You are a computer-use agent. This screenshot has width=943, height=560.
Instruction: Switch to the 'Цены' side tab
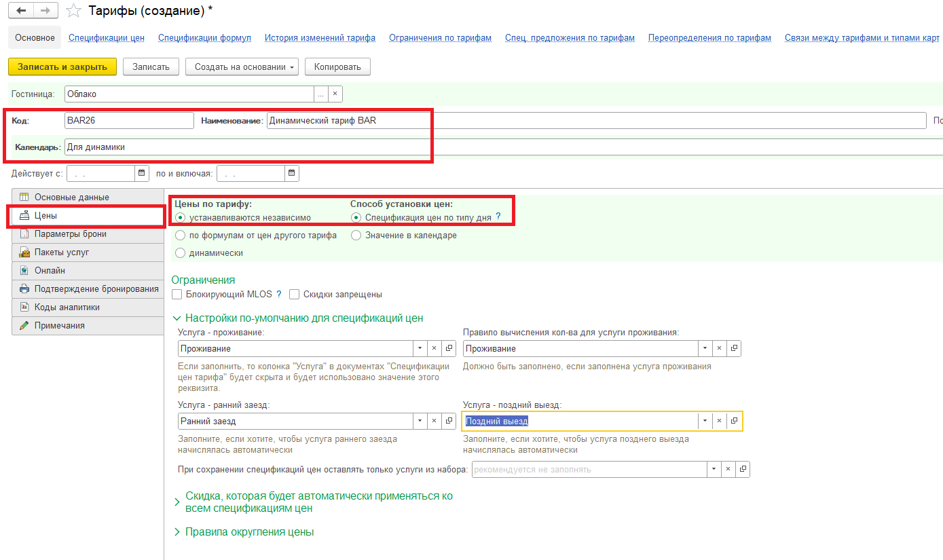pyautogui.click(x=88, y=215)
